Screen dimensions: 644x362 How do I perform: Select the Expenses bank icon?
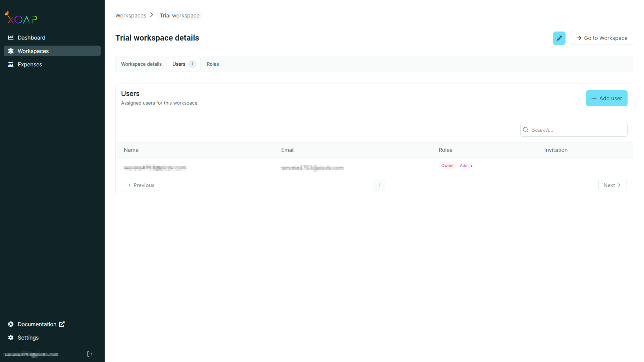(10, 64)
